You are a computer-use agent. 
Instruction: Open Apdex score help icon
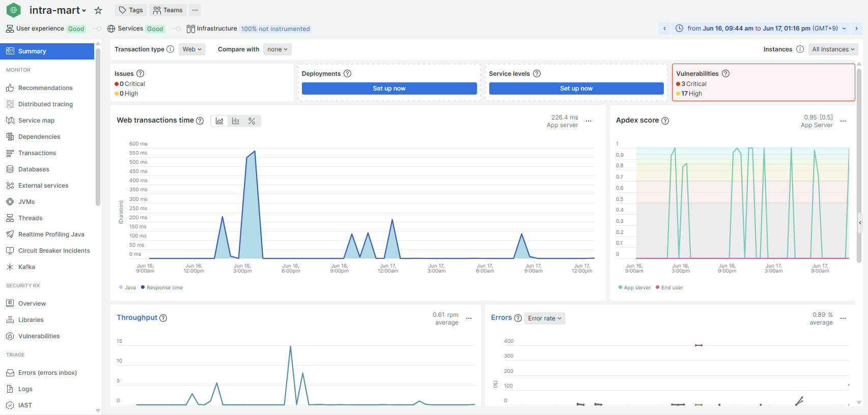(x=665, y=121)
